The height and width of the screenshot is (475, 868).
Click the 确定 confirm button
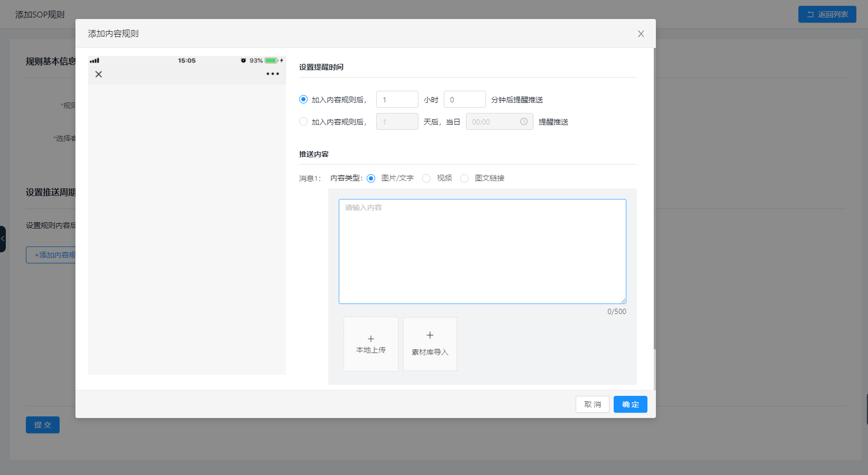coord(631,404)
